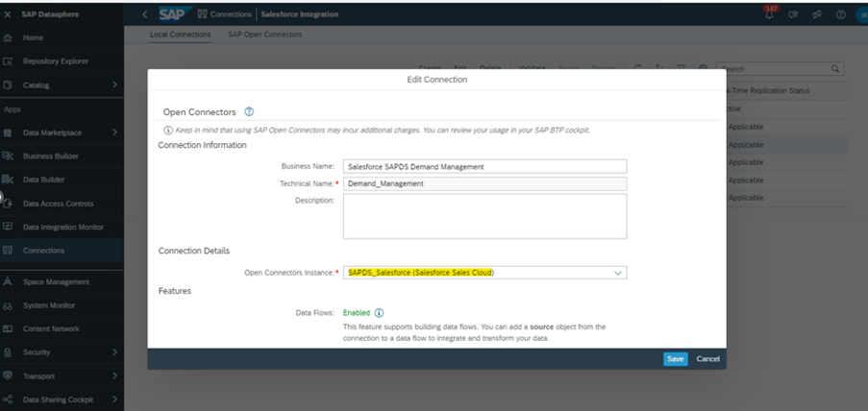Switch to the Local Connections tab
The image size is (868, 411).
point(180,35)
